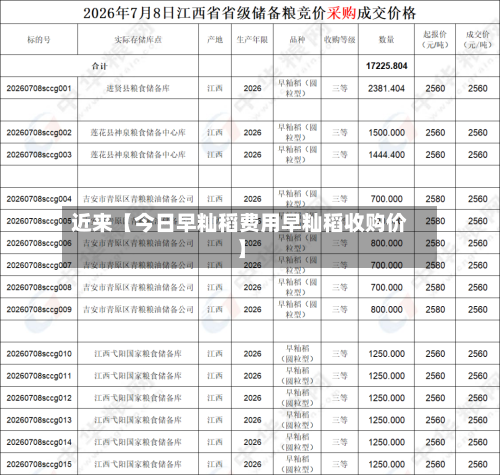Click starting price 2580 in row sccg004
Screen dimensions: 500x475
(x=435, y=199)
